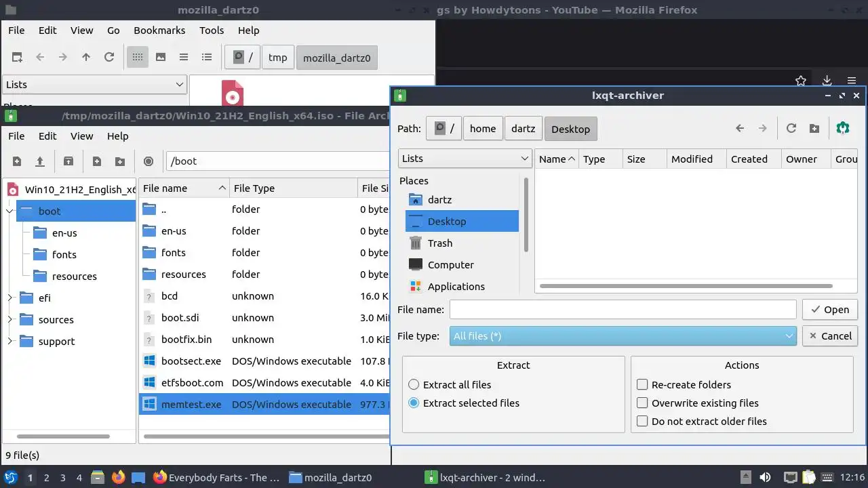
Task: Open Lists dropdown in mozilla_dartz0 window
Action: pos(94,85)
